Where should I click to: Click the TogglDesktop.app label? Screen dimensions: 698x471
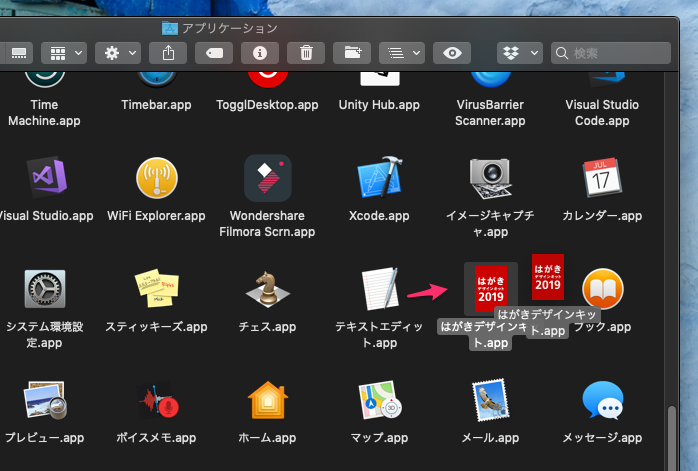(267, 105)
